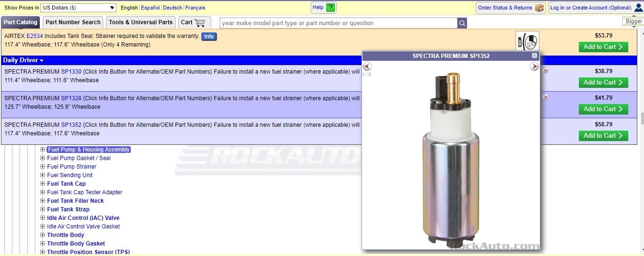Click the arrow icon on SP1328 row
The width and height of the screenshot is (644, 256).
(x=546, y=97)
